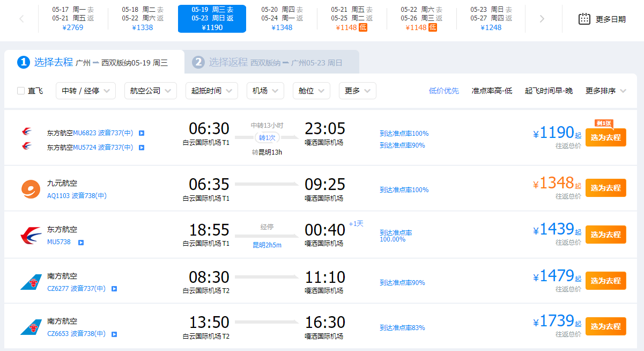Toggle the 直飞 direct flight checkbox
The image size is (644, 351).
(x=21, y=91)
